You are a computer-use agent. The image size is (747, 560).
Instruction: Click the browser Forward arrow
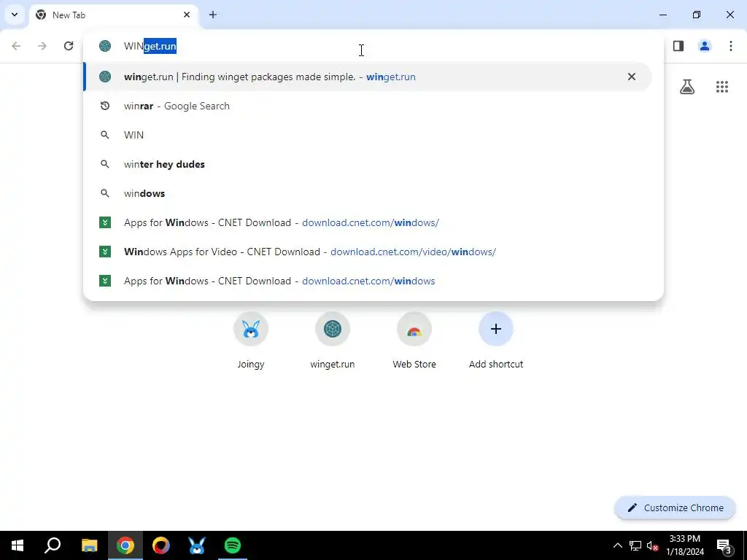42,46
